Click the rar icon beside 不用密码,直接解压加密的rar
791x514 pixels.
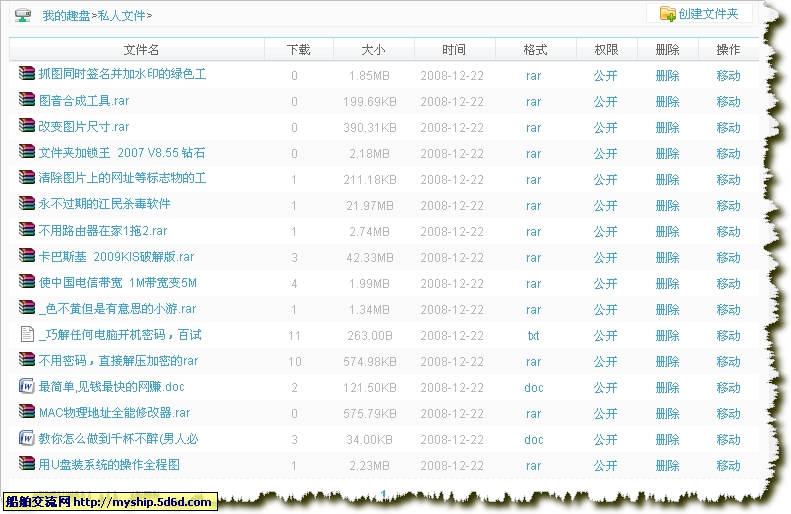coord(27,360)
